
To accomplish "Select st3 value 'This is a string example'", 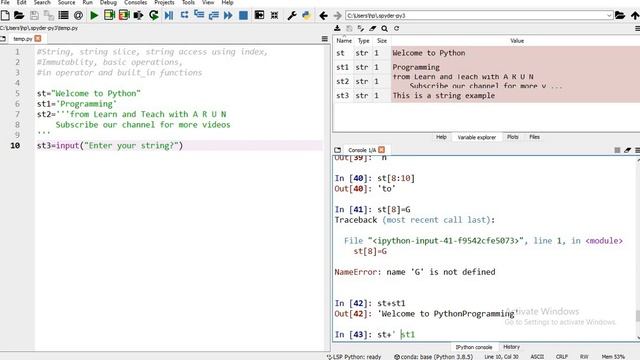I will (444, 96).
